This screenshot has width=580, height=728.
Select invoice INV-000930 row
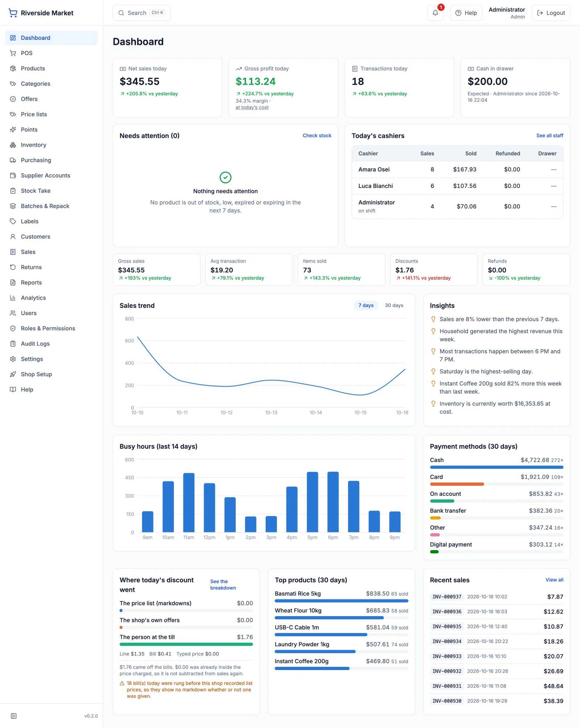pos(497,701)
